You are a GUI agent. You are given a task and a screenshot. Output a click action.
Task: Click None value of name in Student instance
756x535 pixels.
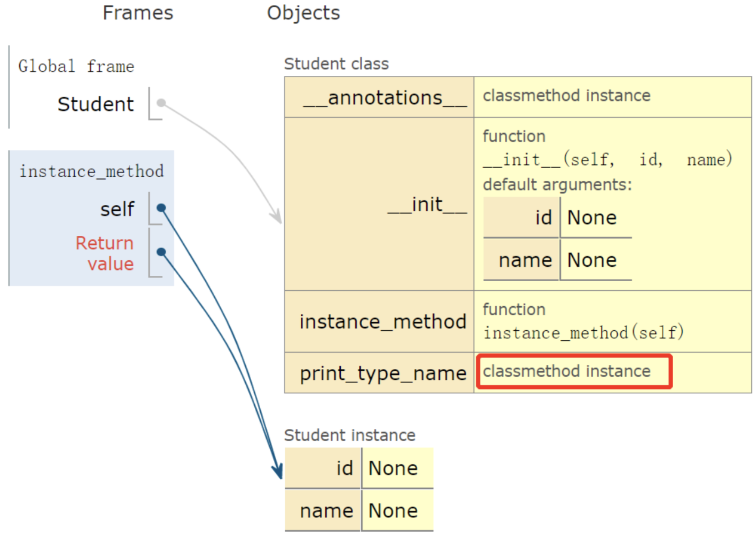(393, 510)
